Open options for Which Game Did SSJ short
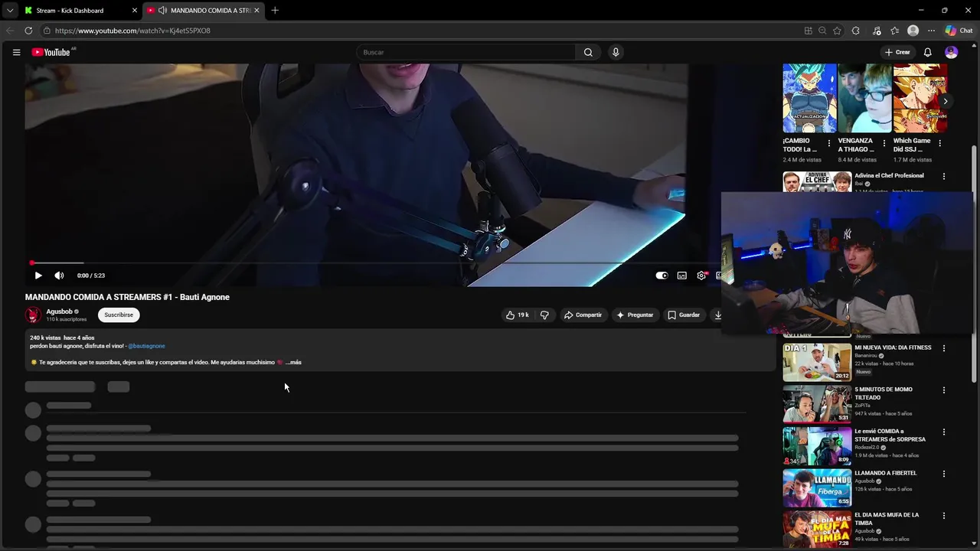This screenshot has width=980, height=551. (x=940, y=143)
